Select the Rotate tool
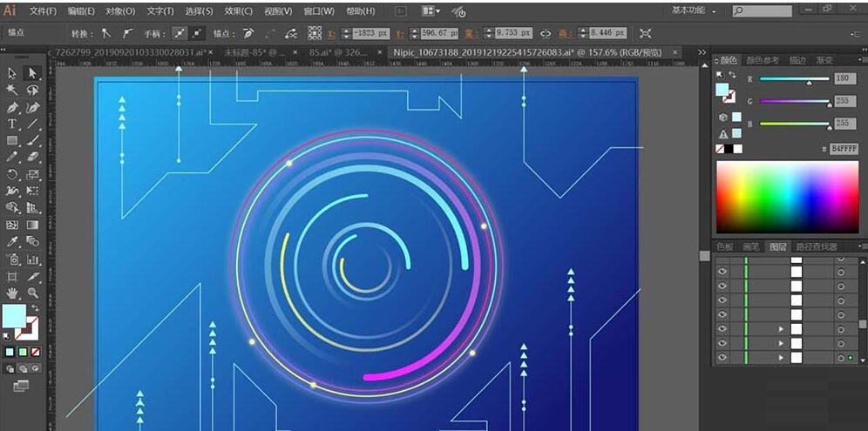Screen dimensions: 868x431 pos(12,174)
